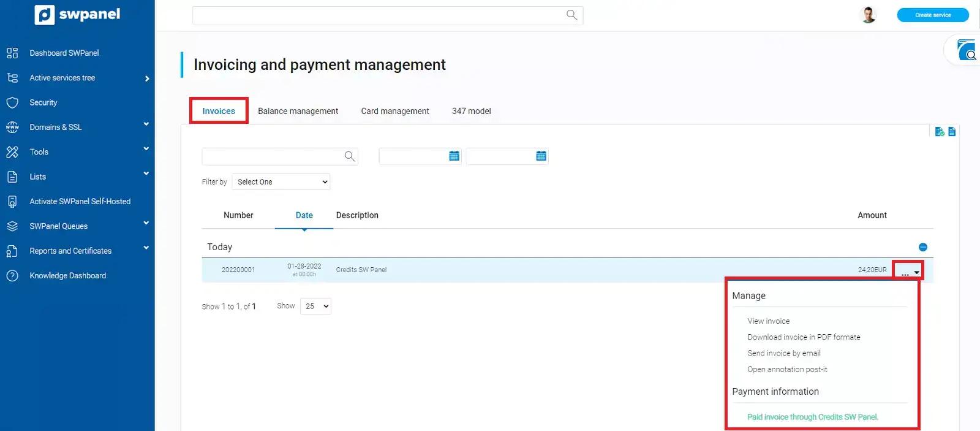Select the Security shield icon

[12, 102]
